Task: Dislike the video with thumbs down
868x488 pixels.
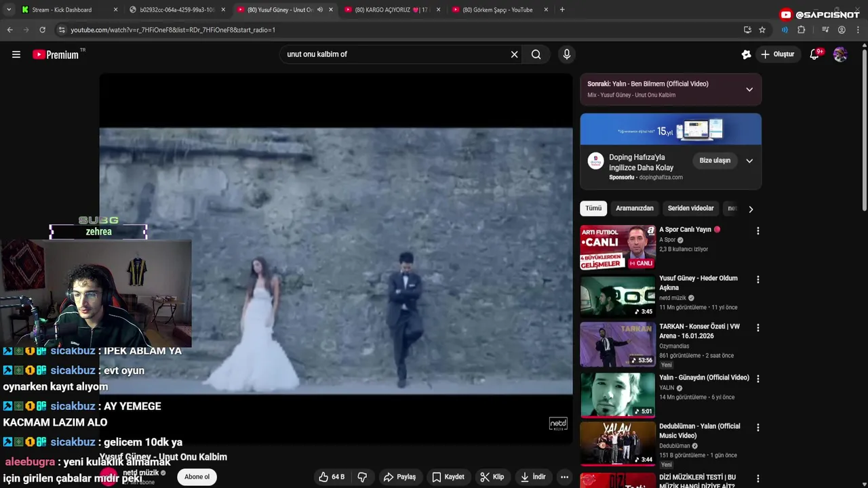Action: [362, 477]
